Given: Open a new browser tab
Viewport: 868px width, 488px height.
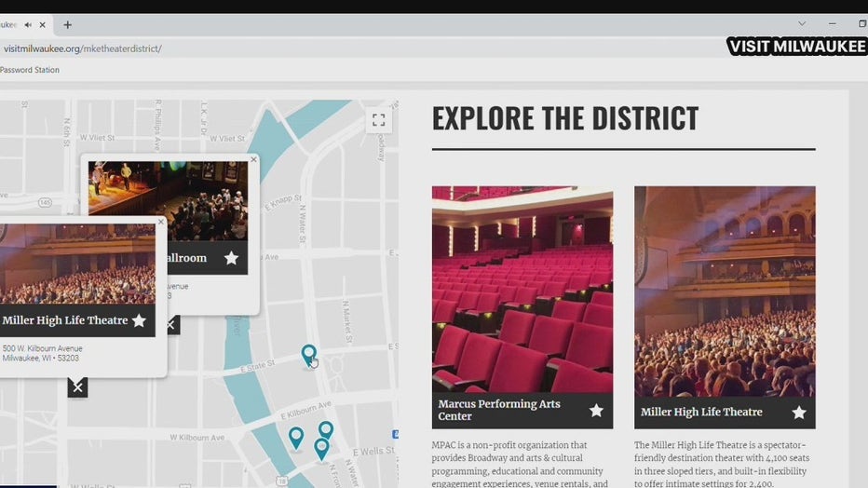Looking at the screenshot, I should 68,25.
